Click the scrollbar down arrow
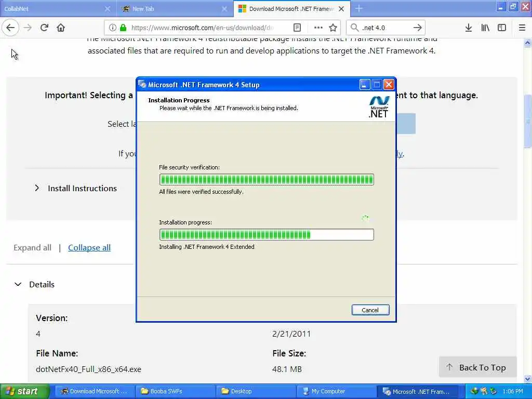 527,379
